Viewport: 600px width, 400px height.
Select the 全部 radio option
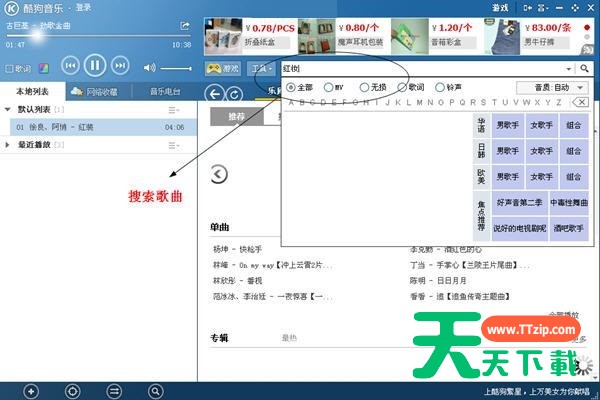pos(300,88)
